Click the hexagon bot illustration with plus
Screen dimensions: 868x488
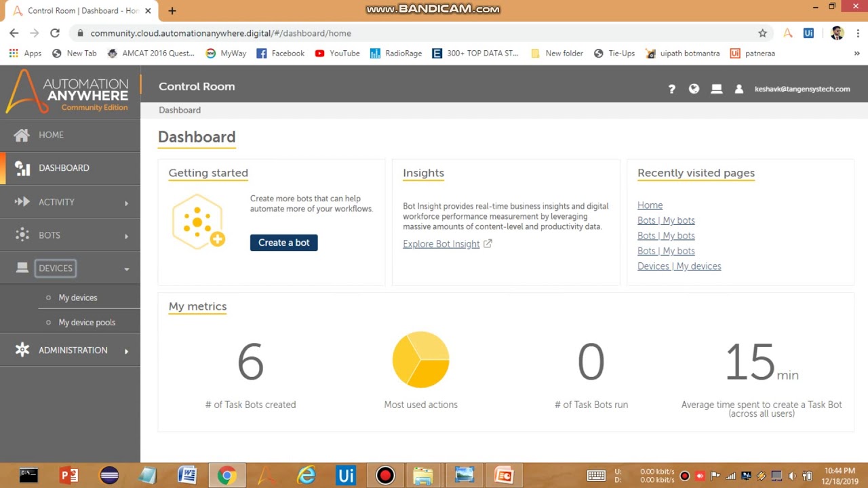198,222
